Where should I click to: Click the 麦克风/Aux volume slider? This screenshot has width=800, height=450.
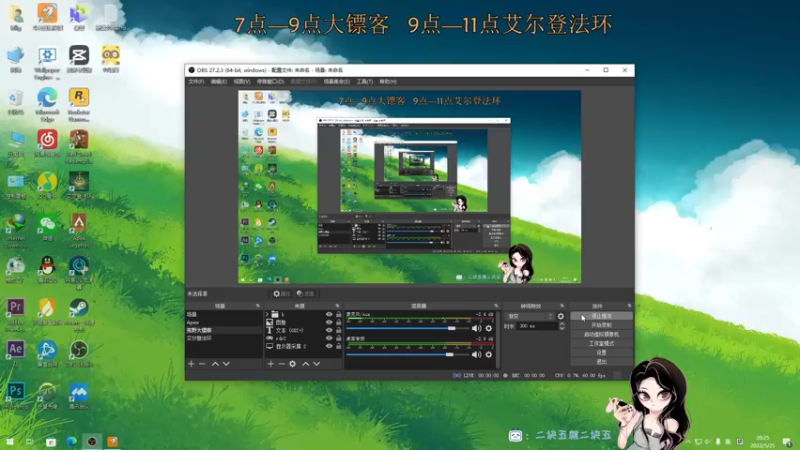pyautogui.click(x=407, y=329)
